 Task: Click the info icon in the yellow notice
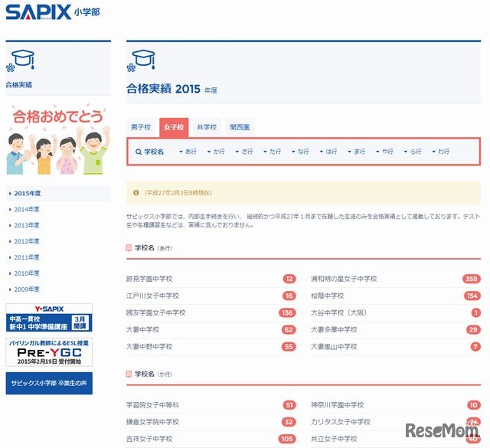tap(136, 192)
